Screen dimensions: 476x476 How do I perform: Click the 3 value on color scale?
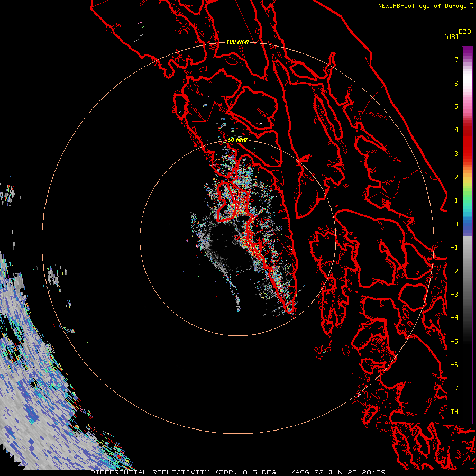pos(456,153)
